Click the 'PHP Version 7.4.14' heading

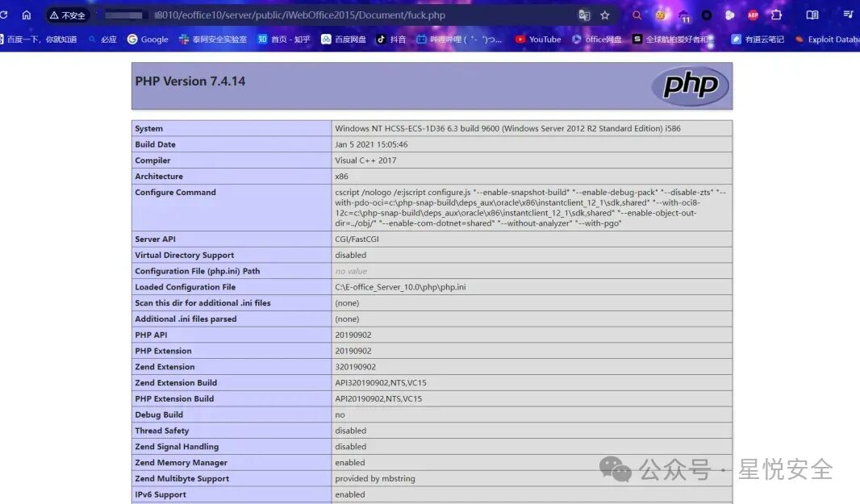(190, 81)
